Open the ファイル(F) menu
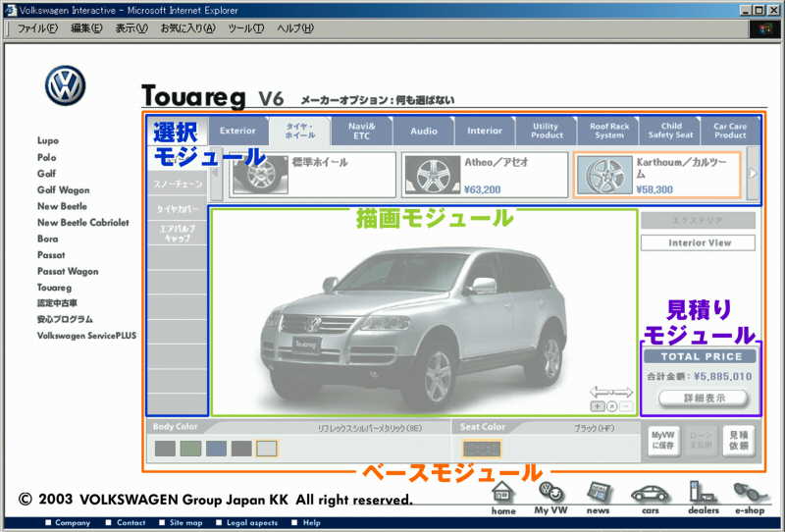The image size is (785, 532). click(x=37, y=28)
